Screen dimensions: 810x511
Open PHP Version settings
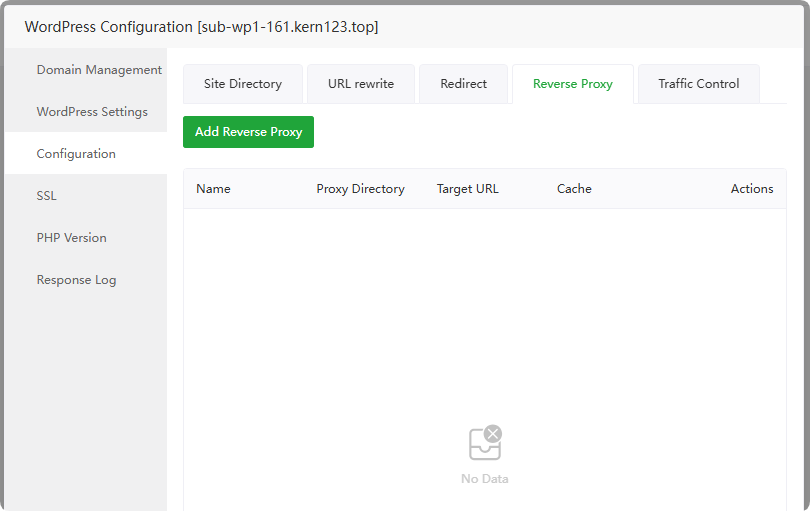pyautogui.click(x=86, y=238)
